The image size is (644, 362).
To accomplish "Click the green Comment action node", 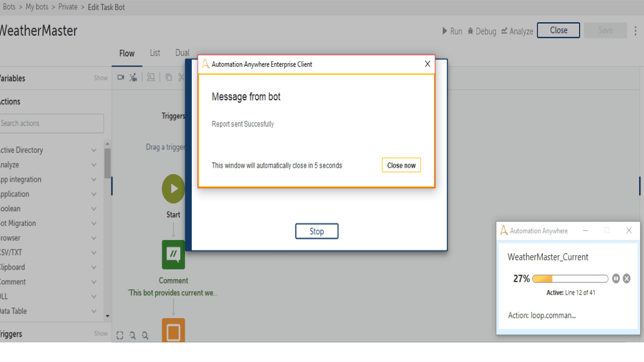I will 174,254.
